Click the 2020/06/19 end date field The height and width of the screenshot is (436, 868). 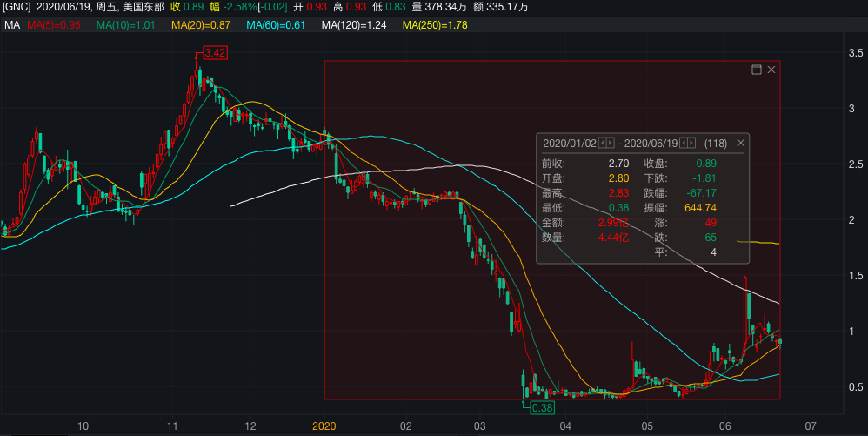pos(651,143)
